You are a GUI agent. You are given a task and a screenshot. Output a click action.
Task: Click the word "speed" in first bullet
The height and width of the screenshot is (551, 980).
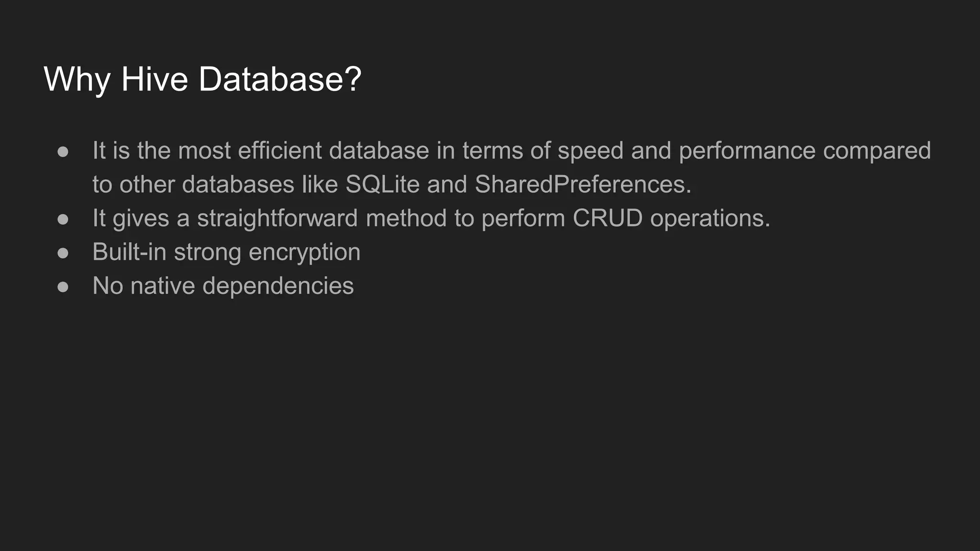[590, 151]
